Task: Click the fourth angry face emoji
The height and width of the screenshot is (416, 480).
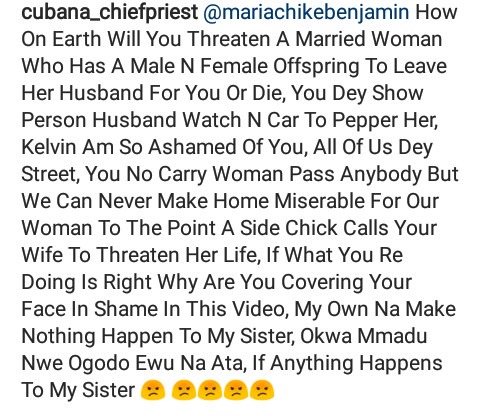Action: (x=236, y=390)
